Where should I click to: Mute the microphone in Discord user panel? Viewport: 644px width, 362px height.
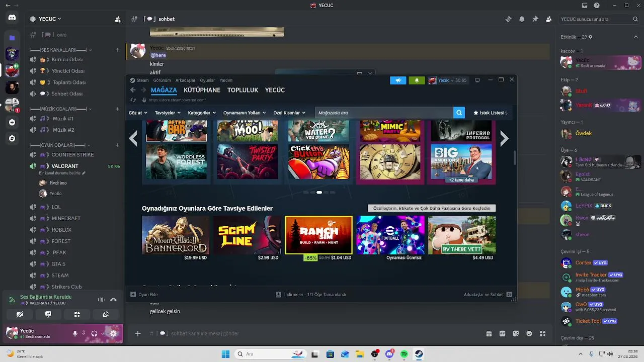pos(75,333)
